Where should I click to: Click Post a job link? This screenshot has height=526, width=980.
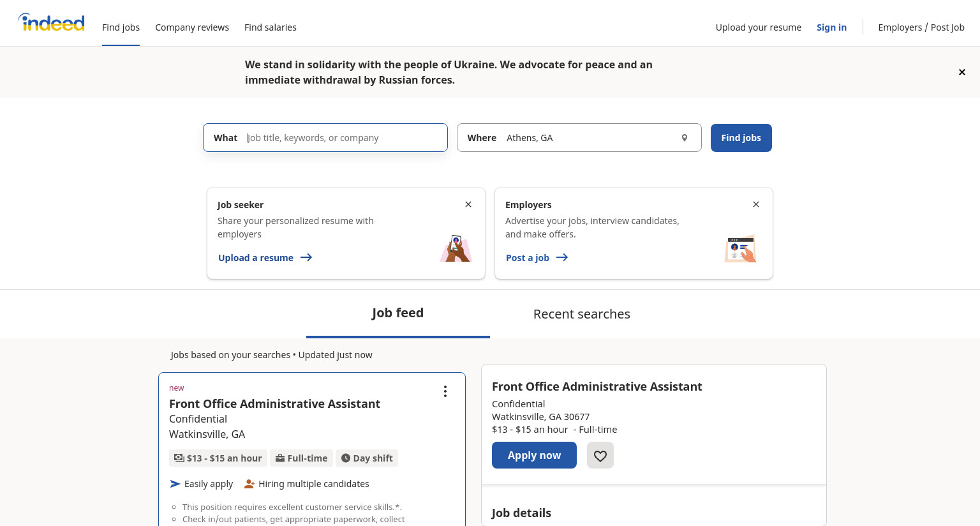pyautogui.click(x=528, y=258)
